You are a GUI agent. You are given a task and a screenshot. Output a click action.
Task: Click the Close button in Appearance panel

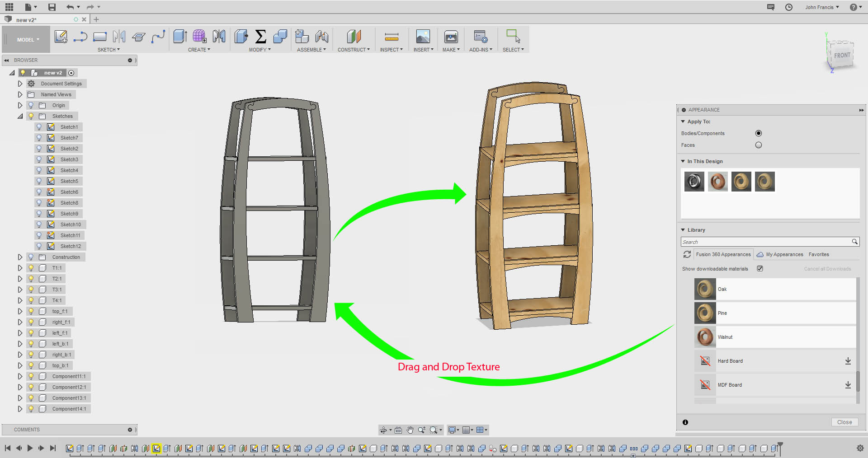point(844,422)
